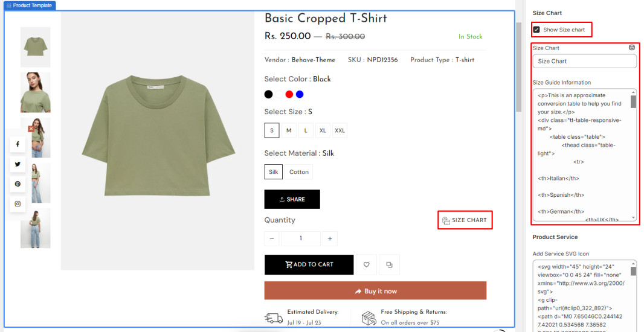
Task: Select size XXL option
Action: (340, 130)
